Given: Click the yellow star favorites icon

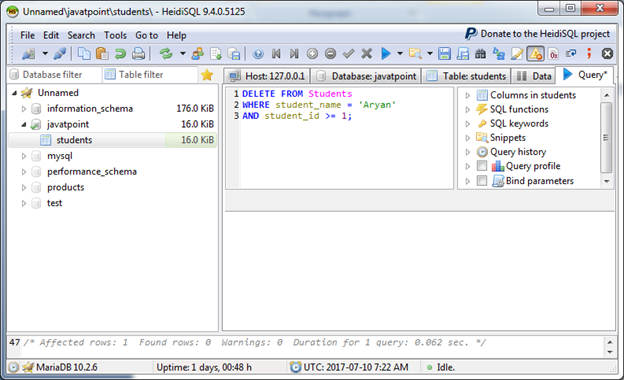Looking at the screenshot, I should pos(207,75).
